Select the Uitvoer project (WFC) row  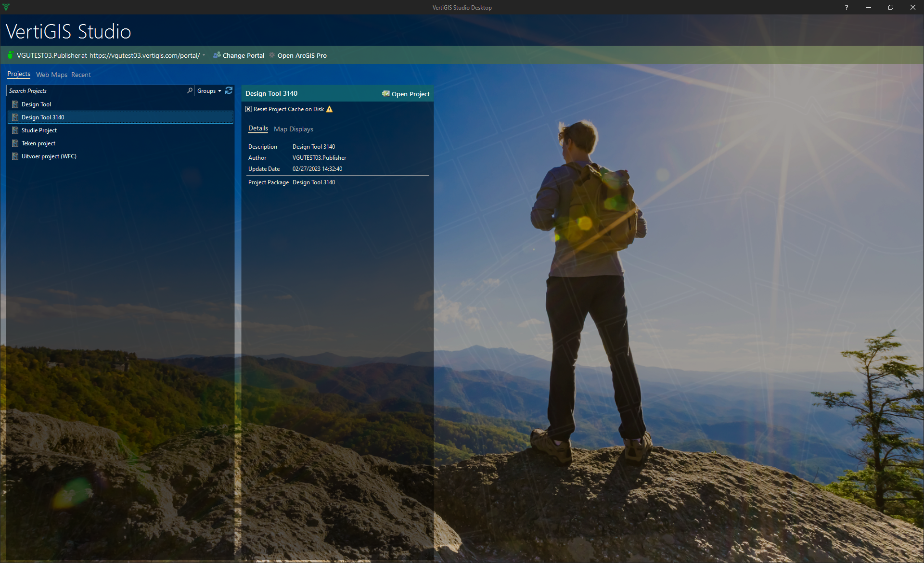click(120, 156)
